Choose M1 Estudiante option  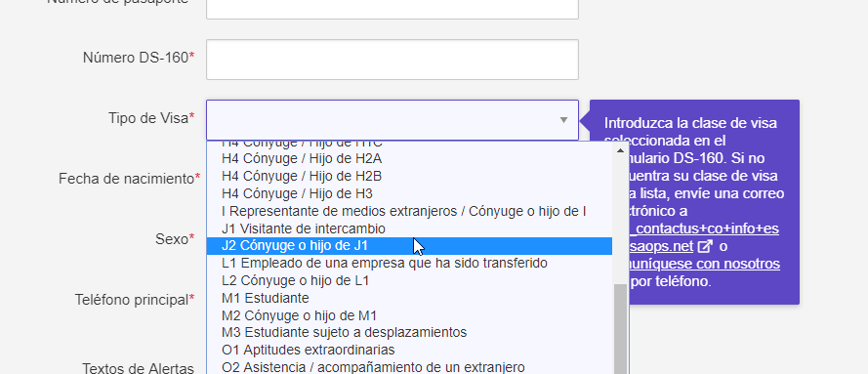409,298
